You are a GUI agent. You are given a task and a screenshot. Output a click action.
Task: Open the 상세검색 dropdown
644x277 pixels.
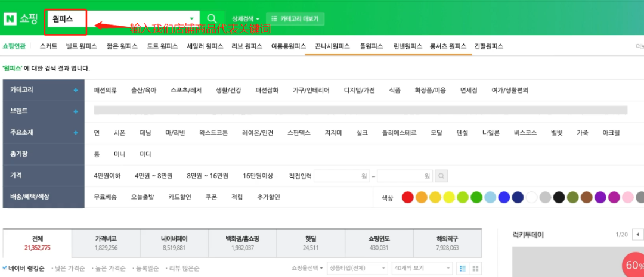[x=246, y=19]
